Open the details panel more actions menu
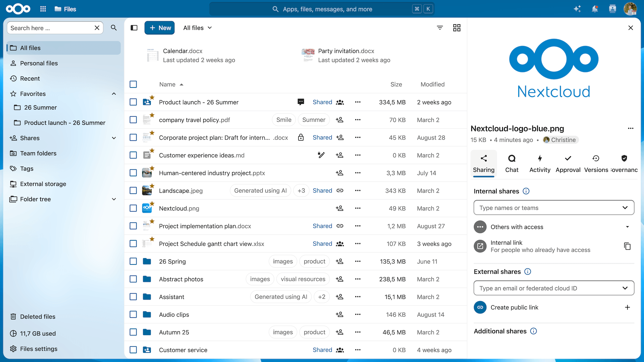 [x=631, y=128]
